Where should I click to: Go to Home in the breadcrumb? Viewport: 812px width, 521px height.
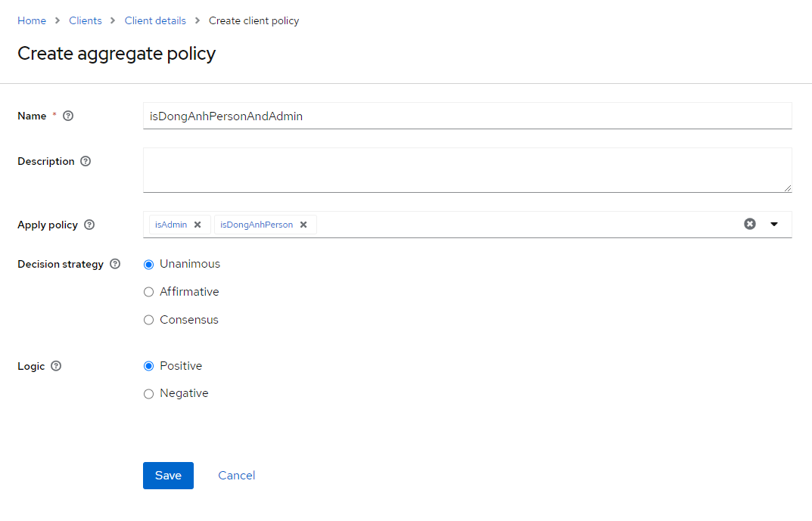click(32, 20)
